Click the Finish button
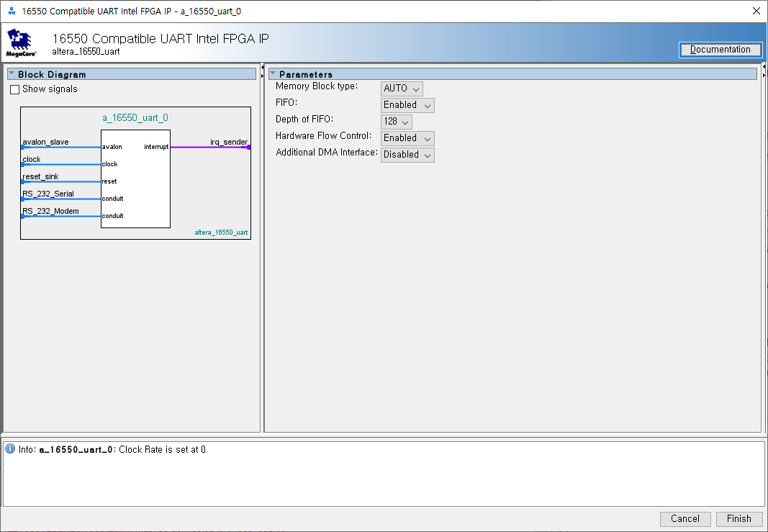This screenshot has height=532, width=768. click(739, 519)
